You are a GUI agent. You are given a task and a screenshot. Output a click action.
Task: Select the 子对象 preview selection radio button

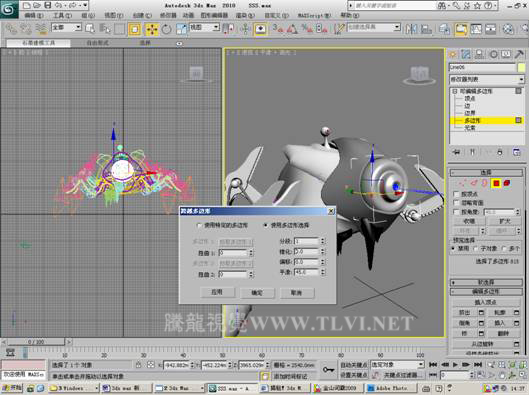click(x=475, y=249)
